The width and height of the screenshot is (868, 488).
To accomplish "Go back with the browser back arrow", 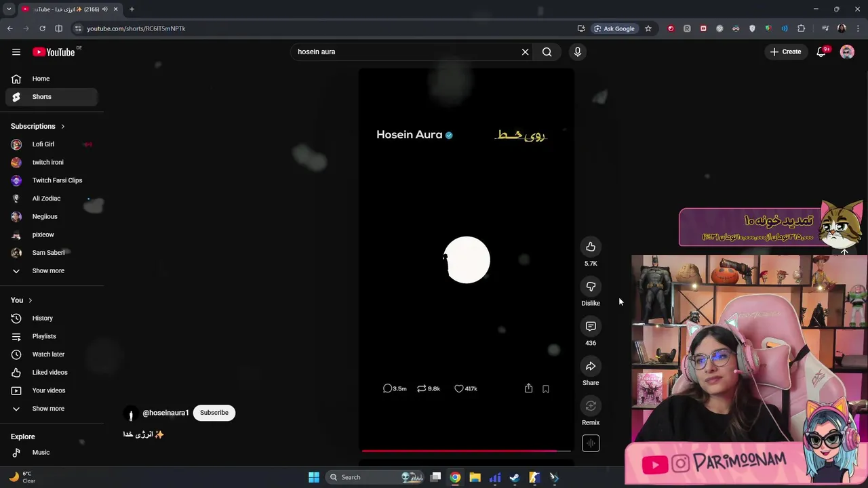I will 9,28.
